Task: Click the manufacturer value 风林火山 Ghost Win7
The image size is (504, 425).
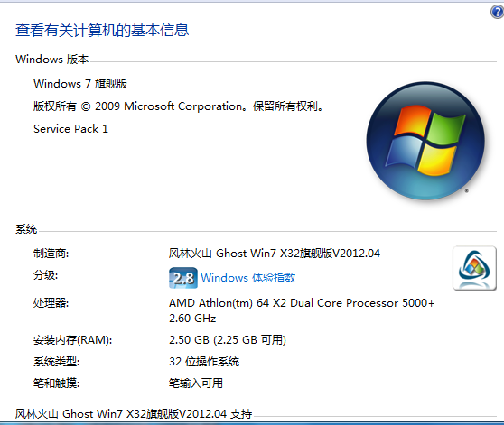Action: [275, 254]
